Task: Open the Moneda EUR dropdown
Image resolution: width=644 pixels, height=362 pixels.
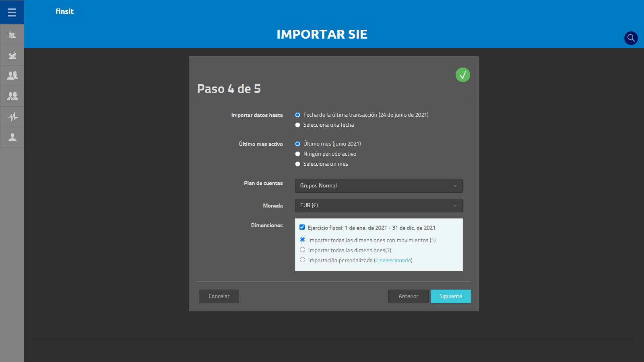Action: [x=379, y=206]
